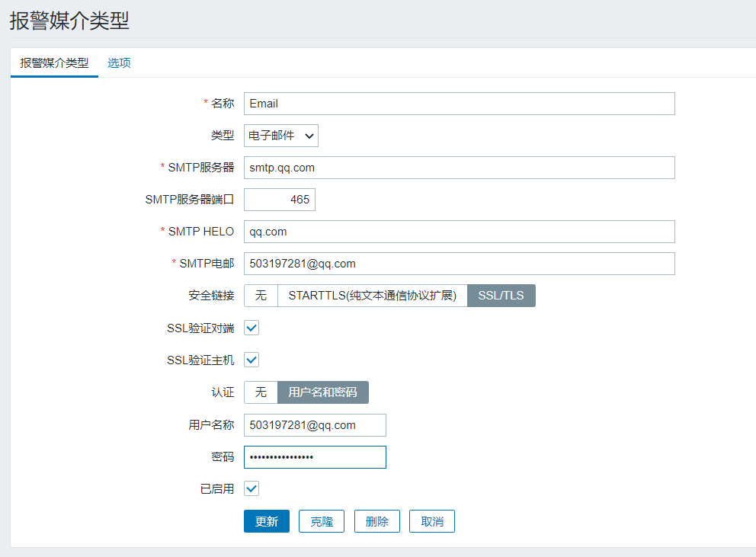Toggle the SSL验证对端 checkbox
Viewport: 756px width, 557px height.
coord(251,328)
